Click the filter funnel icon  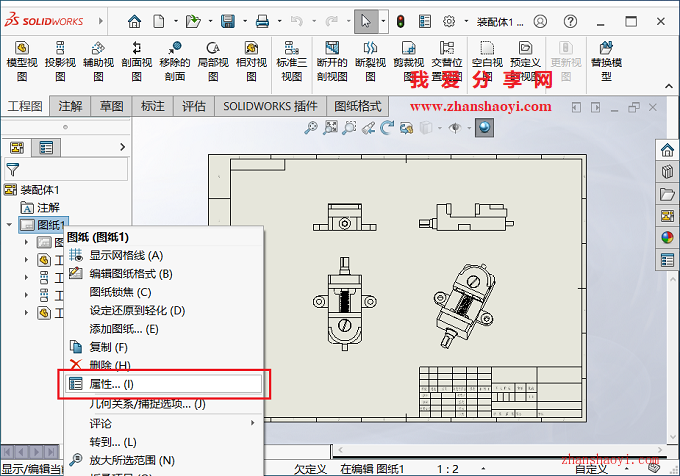[x=13, y=170]
